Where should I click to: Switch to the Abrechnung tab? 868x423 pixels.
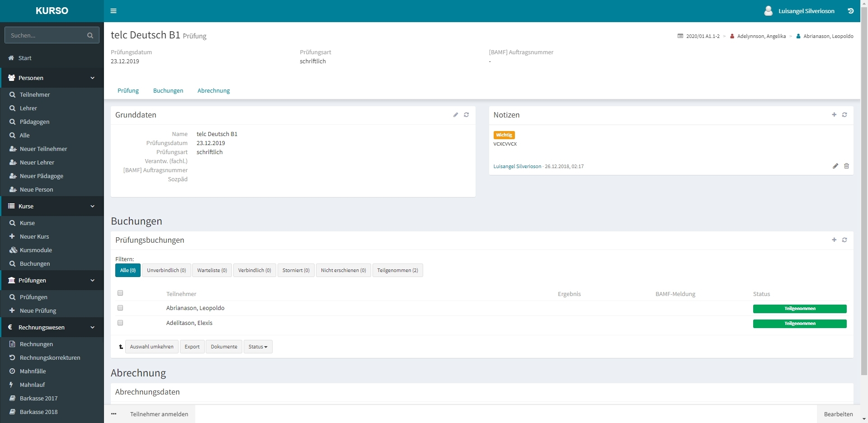[214, 90]
